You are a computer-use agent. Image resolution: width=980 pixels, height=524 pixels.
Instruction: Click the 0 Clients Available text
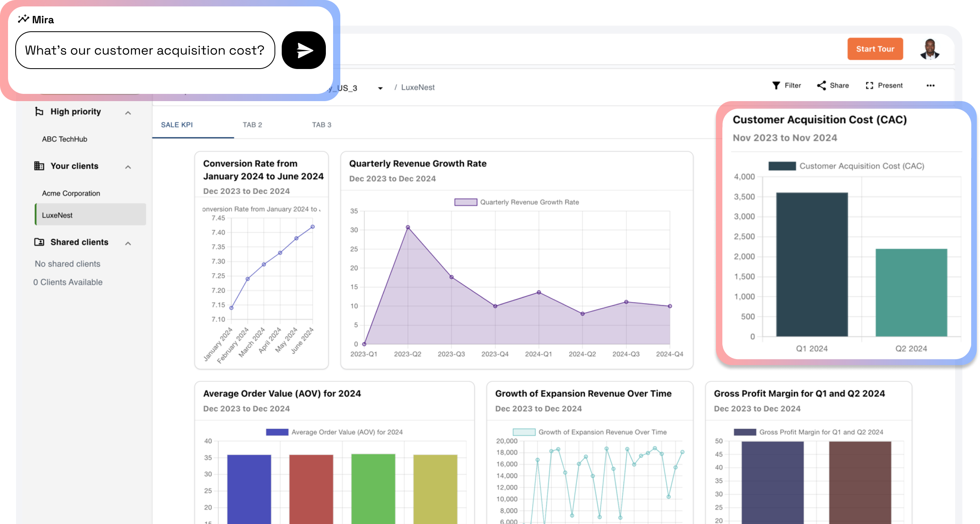pos(68,282)
